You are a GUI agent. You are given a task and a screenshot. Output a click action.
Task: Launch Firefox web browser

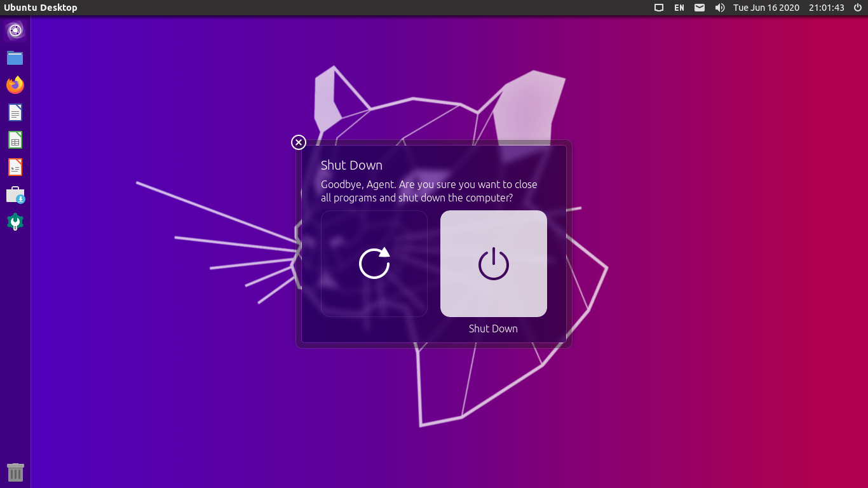[15, 85]
